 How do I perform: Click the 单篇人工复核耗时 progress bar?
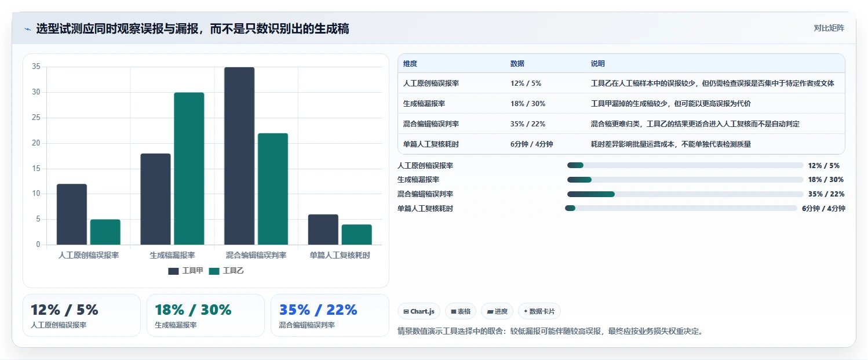tap(681, 208)
